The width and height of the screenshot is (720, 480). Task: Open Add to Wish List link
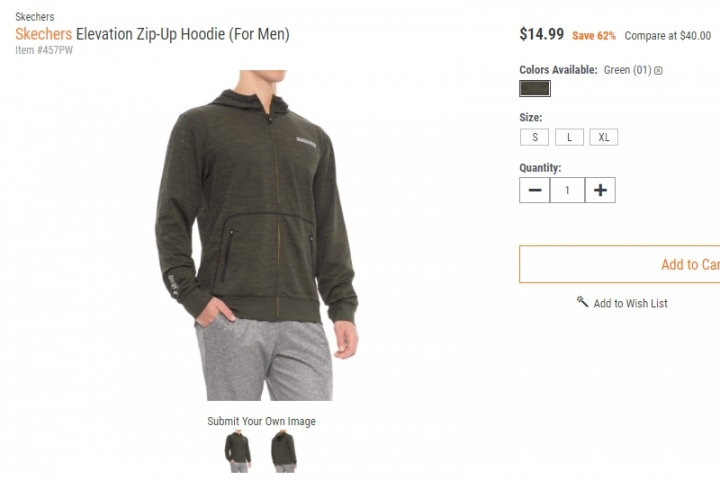pos(630,303)
